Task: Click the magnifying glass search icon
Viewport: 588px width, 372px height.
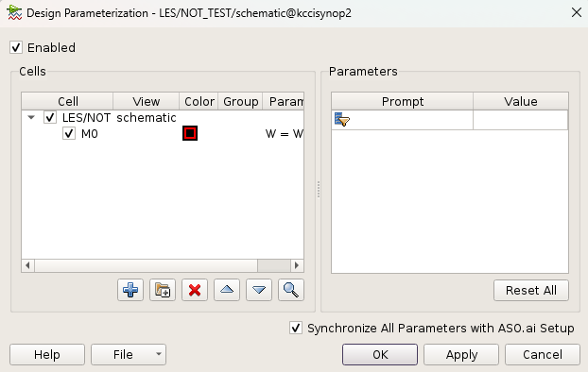Action: click(291, 290)
